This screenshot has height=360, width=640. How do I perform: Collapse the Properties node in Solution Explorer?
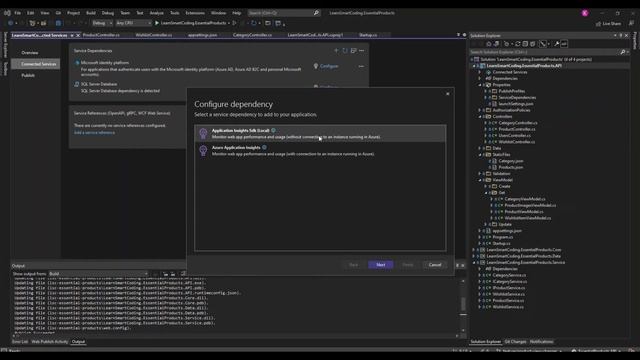click(480, 85)
